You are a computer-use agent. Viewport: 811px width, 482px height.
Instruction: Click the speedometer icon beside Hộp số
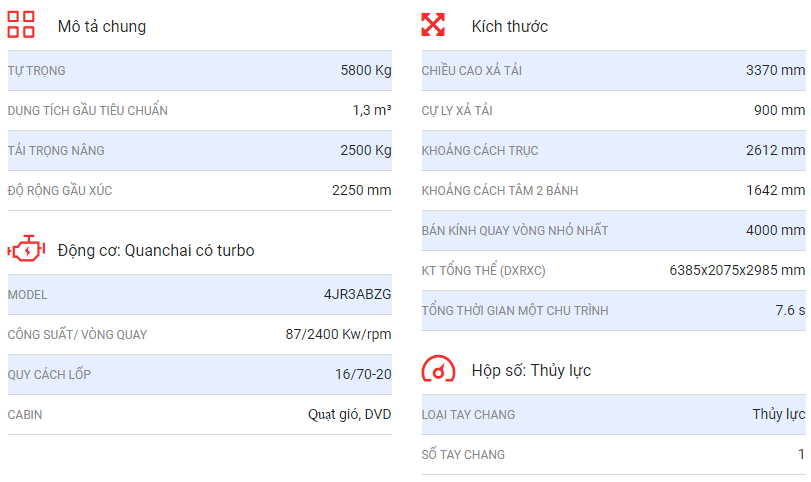pos(438,369)
